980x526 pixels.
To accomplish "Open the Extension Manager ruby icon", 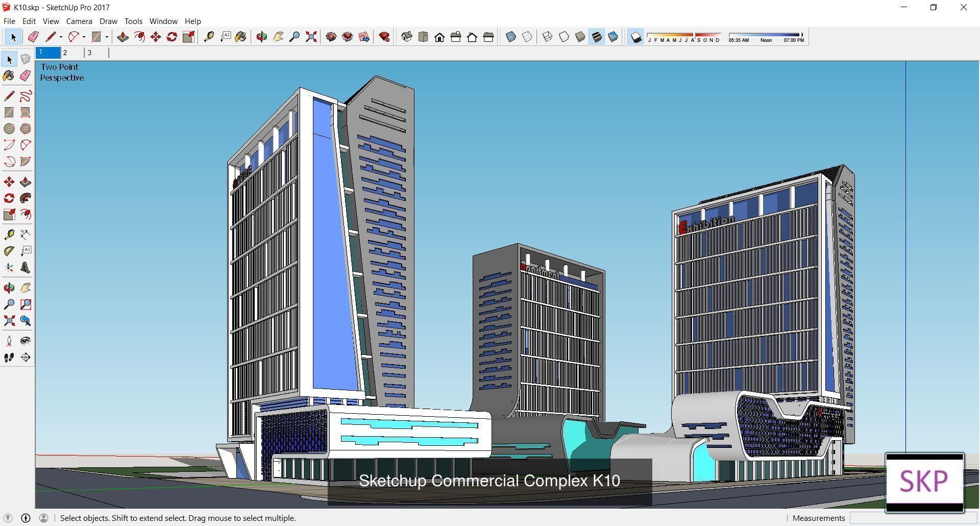I will click(384, 37).
